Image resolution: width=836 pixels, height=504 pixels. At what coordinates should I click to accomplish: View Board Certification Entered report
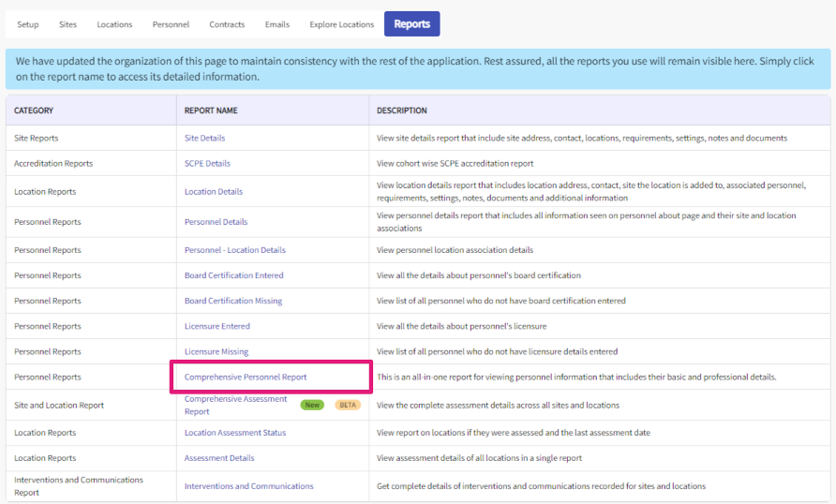coord(233,275)
